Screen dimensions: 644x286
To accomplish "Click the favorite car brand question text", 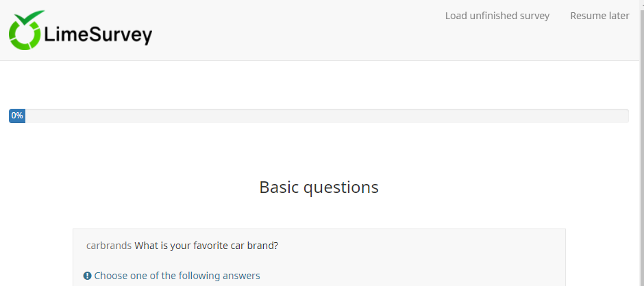I will [x=206, y=246].
